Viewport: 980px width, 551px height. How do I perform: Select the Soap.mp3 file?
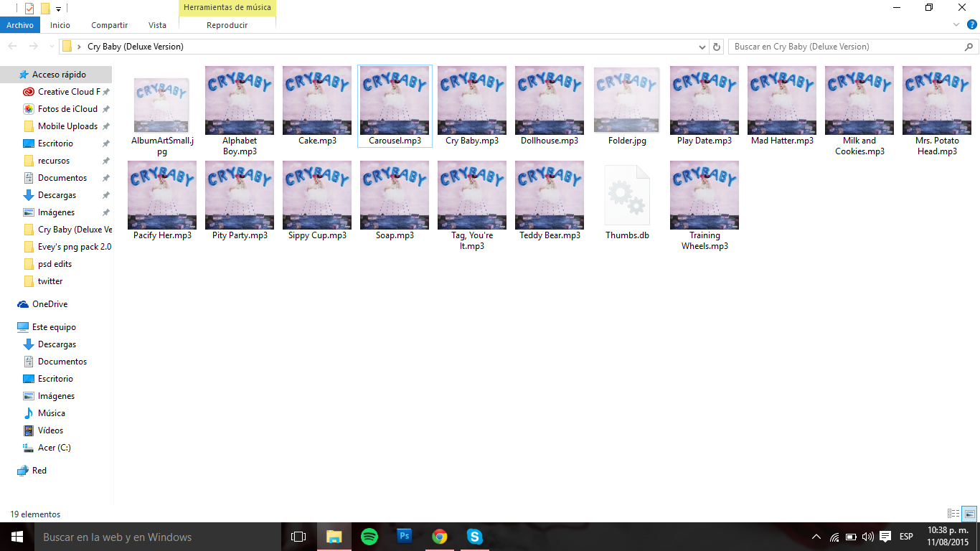click(x=395, y=201)
